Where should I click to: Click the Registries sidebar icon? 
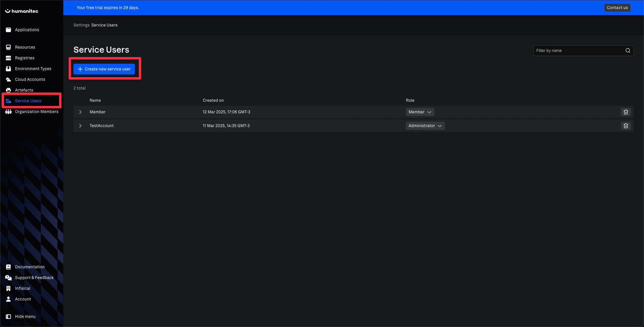coord(8,58)
